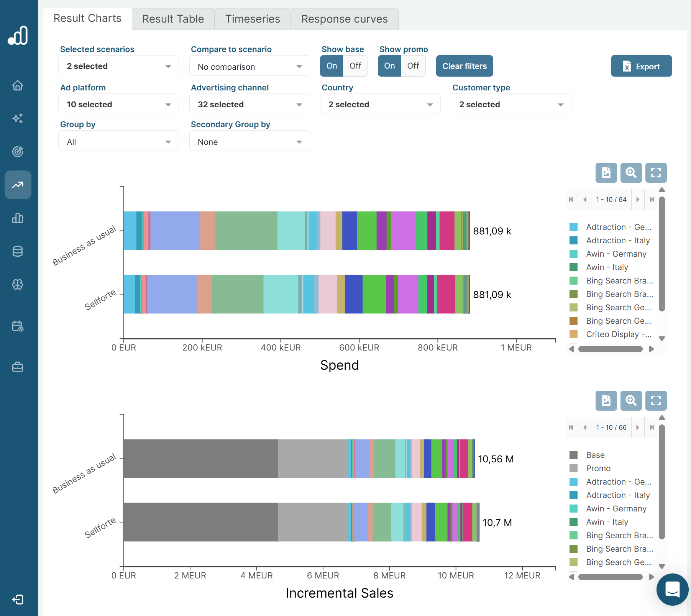Open the database sidebar icon
This screenshot has width=691, height=616.
pos(18,251)
